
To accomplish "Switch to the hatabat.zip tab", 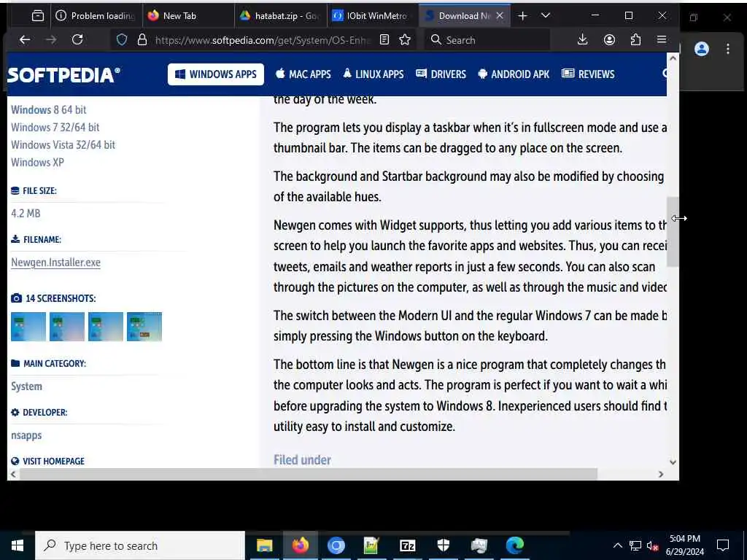I will (x=280, y=16).
